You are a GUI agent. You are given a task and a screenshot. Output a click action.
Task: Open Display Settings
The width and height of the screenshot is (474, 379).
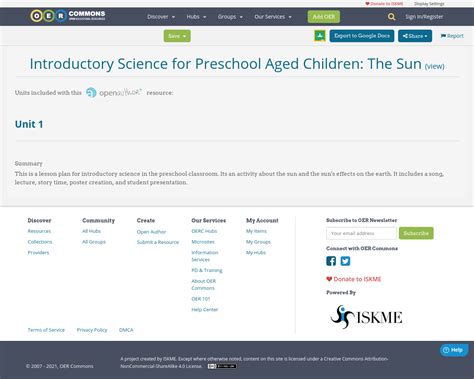click(x=429, y=4)
